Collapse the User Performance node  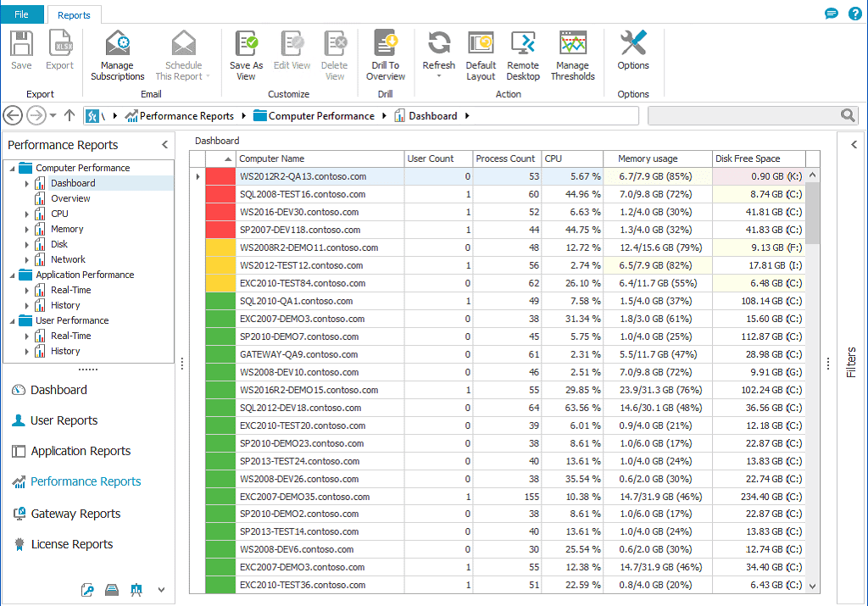(12, 321)
